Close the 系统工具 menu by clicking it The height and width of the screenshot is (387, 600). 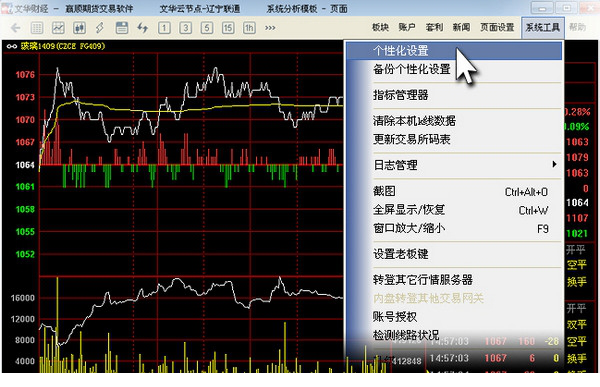coord(543,28)
